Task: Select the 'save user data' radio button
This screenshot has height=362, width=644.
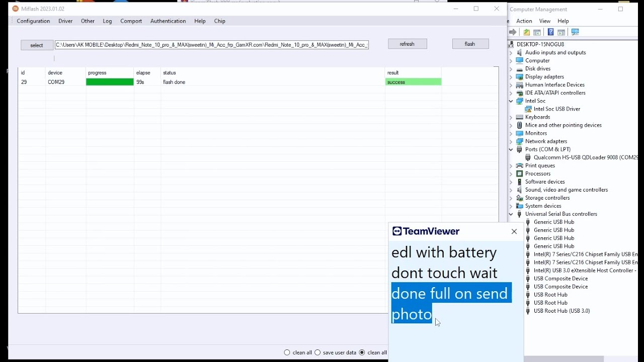Action: pyautogui.click(x=317, y=352)
